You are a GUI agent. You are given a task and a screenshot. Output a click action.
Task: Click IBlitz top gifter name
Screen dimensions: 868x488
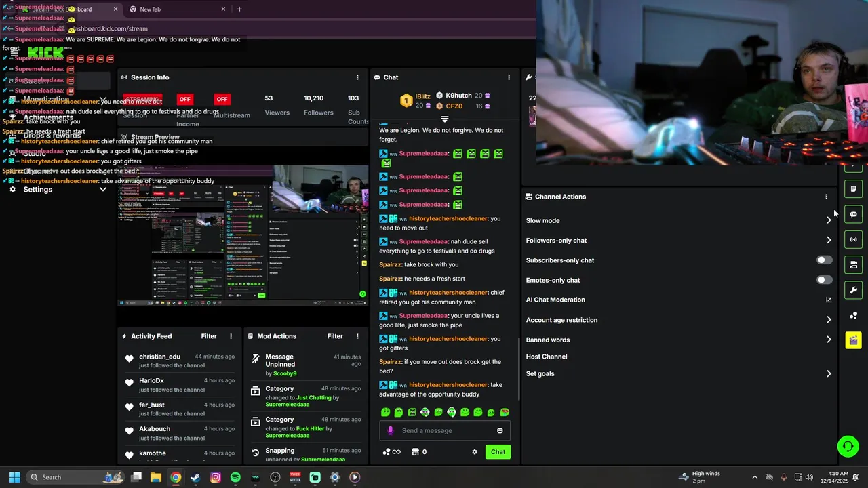(422, 96)
